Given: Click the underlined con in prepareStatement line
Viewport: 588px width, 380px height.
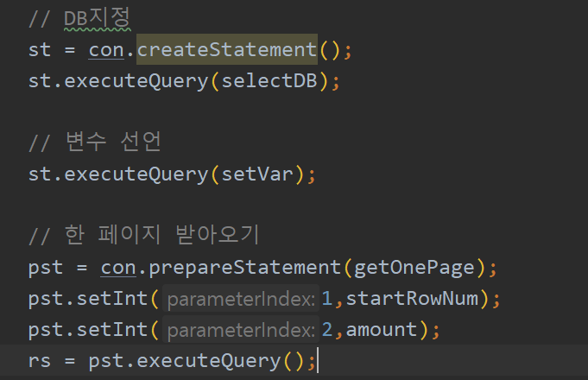Looking at the screenshot, I should click(x=118, y=268).
